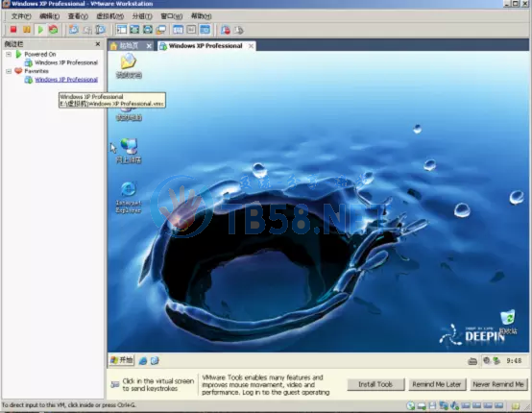
Task: Open the 编辑(E) menu
Action: click(x=49, y=16)
